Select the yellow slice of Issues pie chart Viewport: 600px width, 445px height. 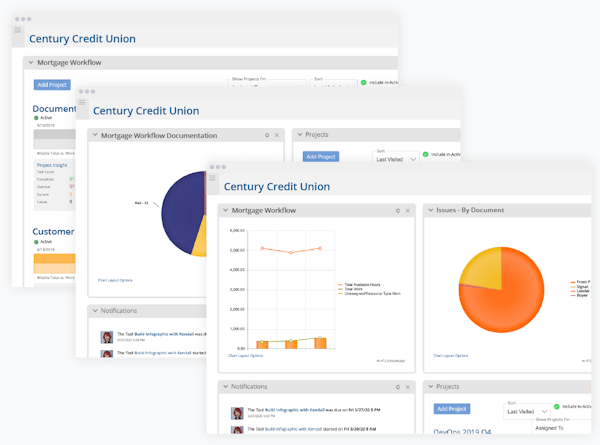[x=484, y=270]
